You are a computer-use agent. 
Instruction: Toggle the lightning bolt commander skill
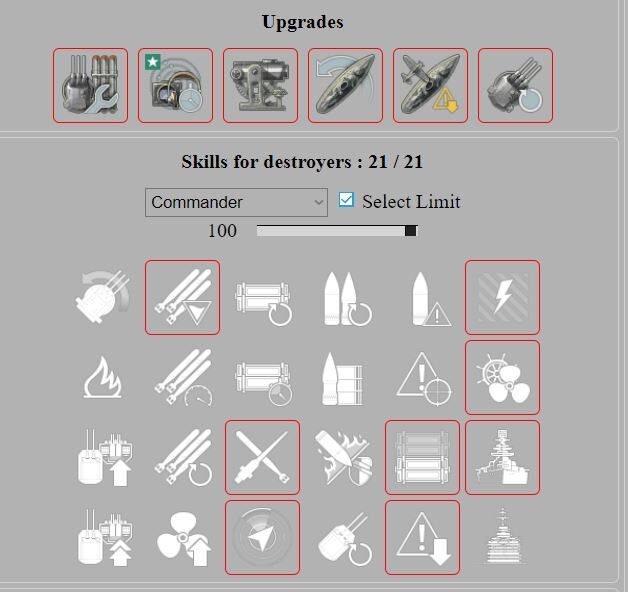point(502,297)
